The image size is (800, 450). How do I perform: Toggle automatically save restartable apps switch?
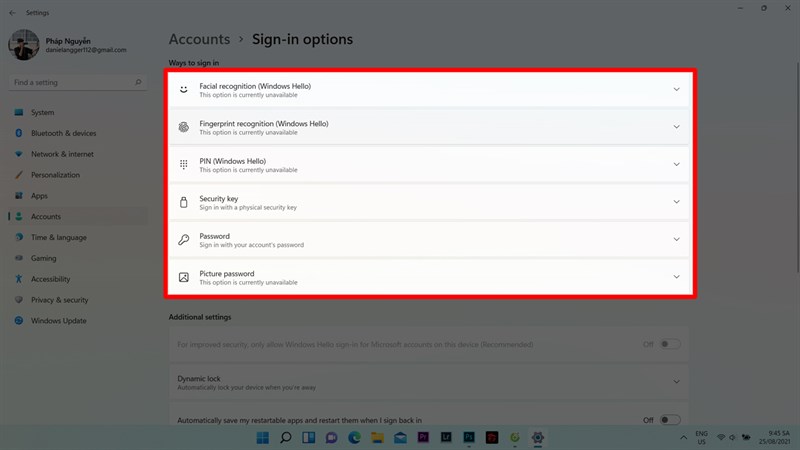pyautogui.click(x=669, y=420)
